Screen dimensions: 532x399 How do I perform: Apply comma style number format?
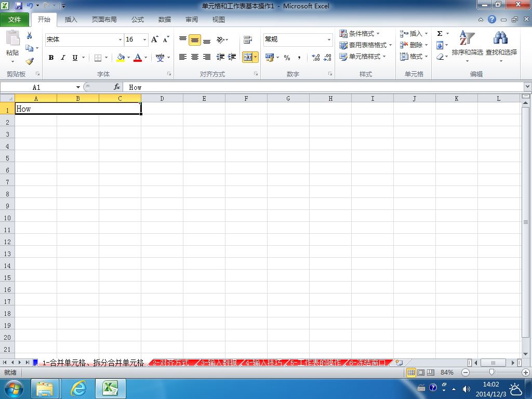299,58
